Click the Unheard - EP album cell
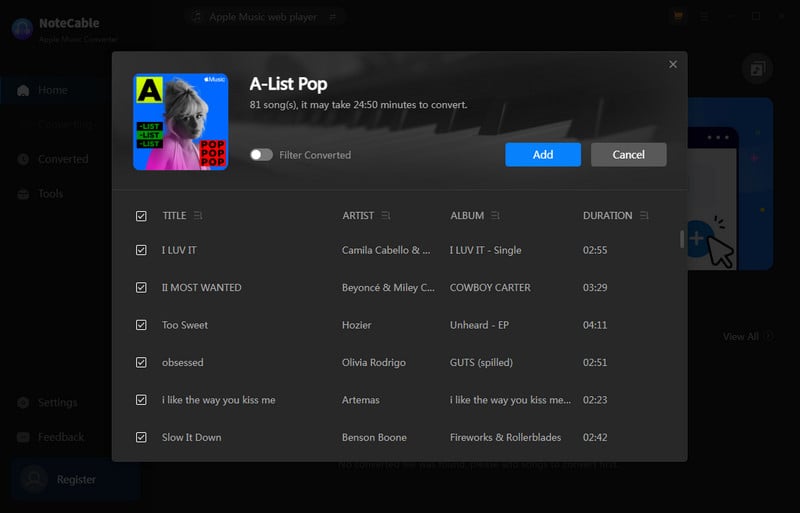800x513 pixels. tap(479, 325)
